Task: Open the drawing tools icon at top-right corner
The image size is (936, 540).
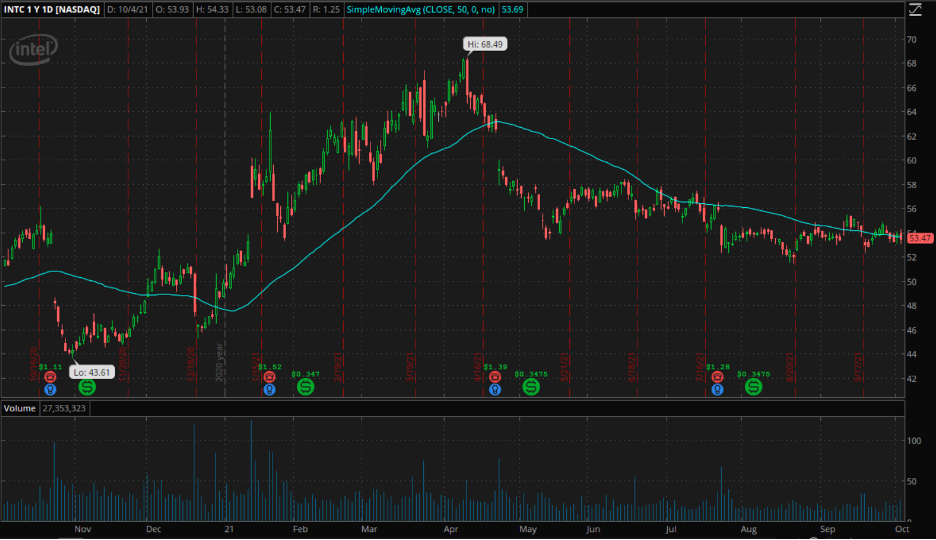Action: pyautogui.click(x=915, y=10)
